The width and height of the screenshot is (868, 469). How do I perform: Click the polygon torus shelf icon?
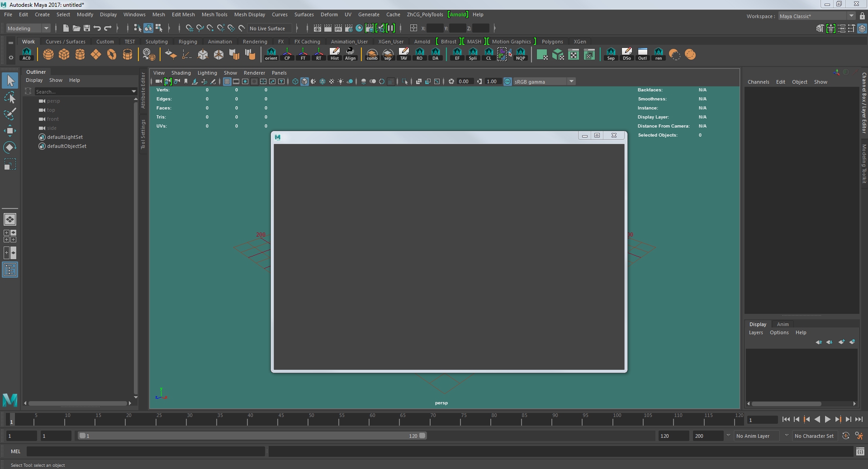112,55
